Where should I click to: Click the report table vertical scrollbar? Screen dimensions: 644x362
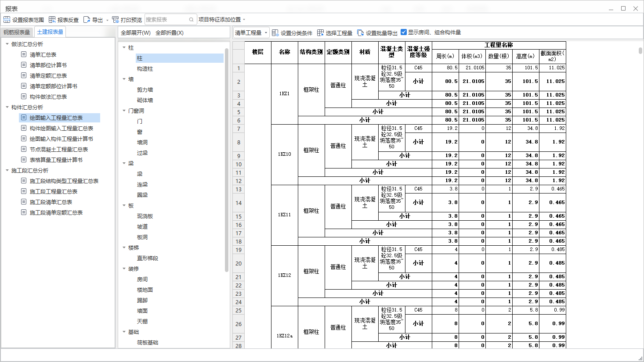[640, 51]
